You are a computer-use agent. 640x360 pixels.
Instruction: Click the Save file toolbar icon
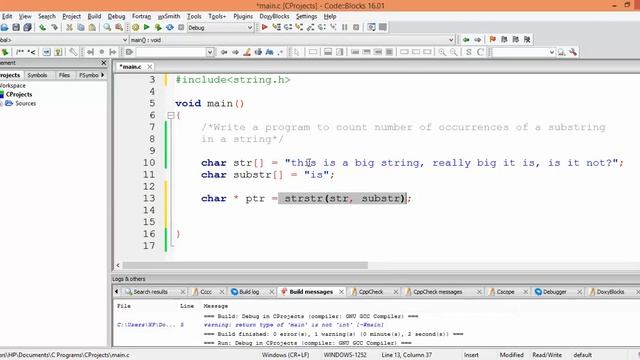point(16,27)
